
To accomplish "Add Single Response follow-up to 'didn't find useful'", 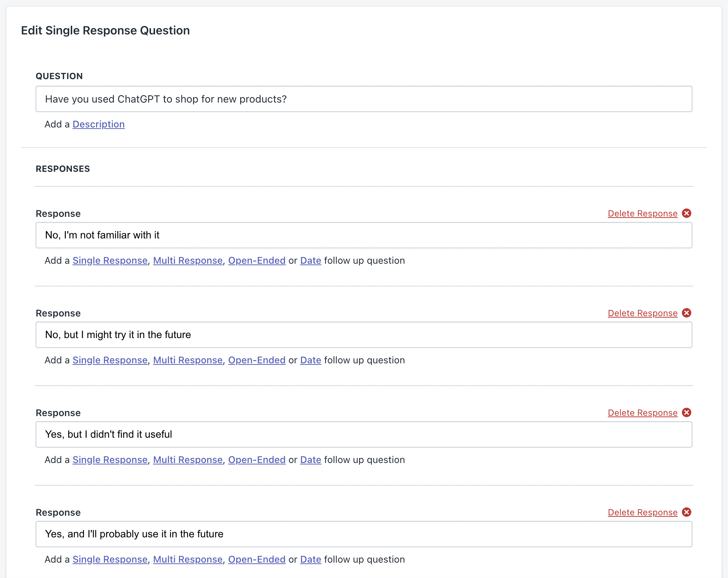I will (110, 460).
